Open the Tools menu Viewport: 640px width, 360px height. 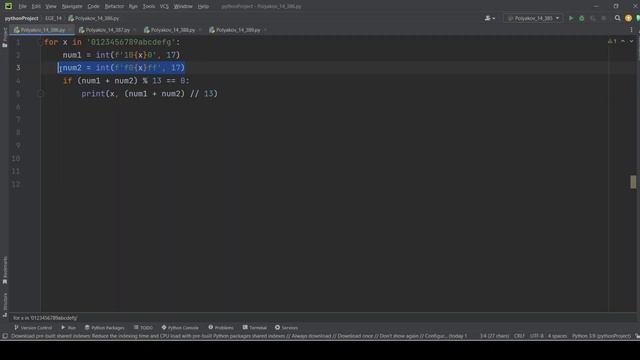point(149,7)
